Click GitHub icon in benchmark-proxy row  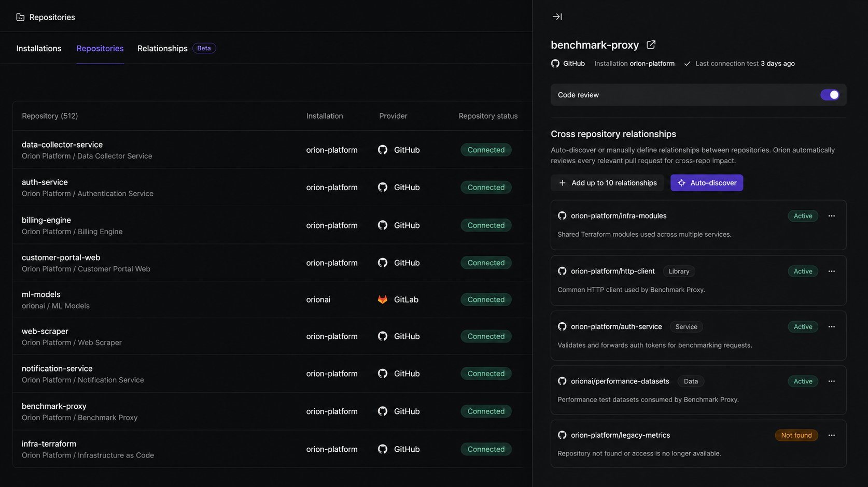tap(383, 411)
